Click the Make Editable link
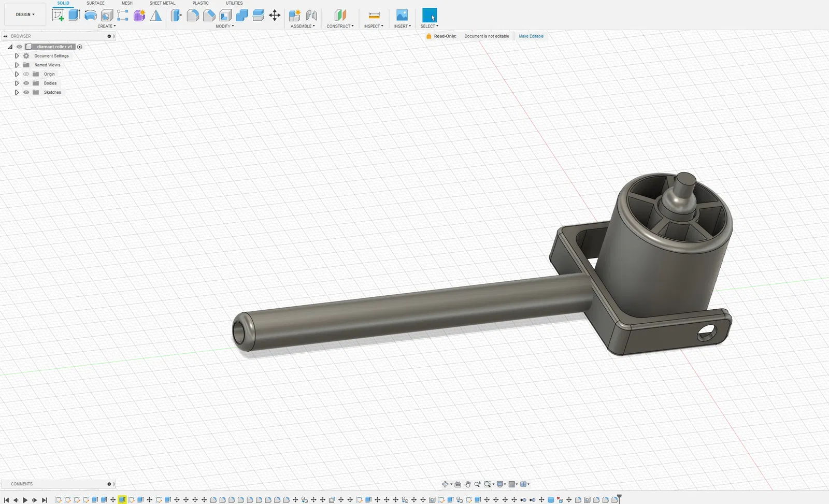 point(531,36)
